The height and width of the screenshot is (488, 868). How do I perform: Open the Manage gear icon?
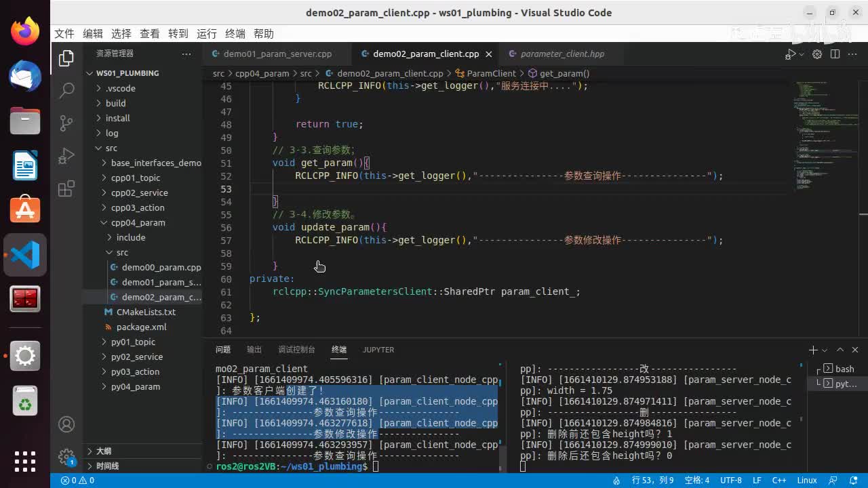click(66, 456)
